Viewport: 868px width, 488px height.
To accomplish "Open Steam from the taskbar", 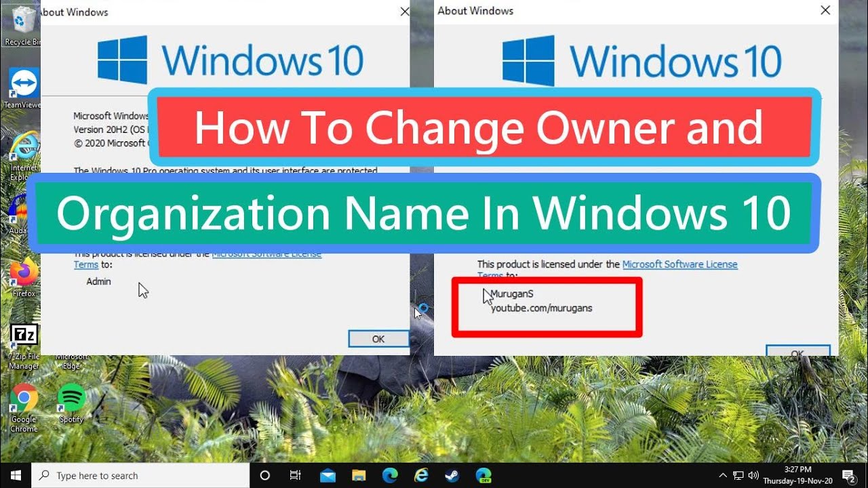I will tap(452, 476).
